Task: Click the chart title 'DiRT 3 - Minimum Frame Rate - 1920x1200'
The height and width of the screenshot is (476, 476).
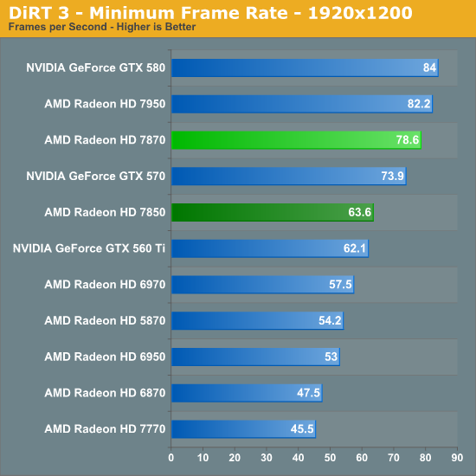Action: coord(210,13)
